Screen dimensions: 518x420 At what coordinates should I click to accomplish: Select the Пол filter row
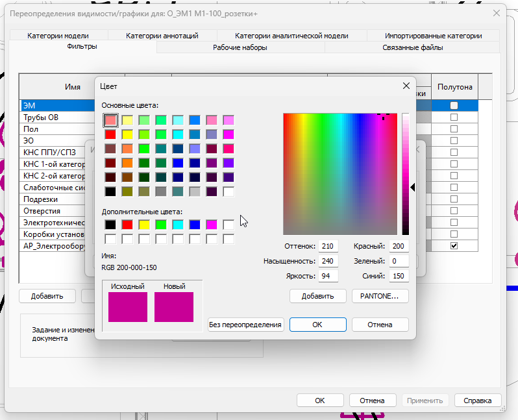point(58,129)
